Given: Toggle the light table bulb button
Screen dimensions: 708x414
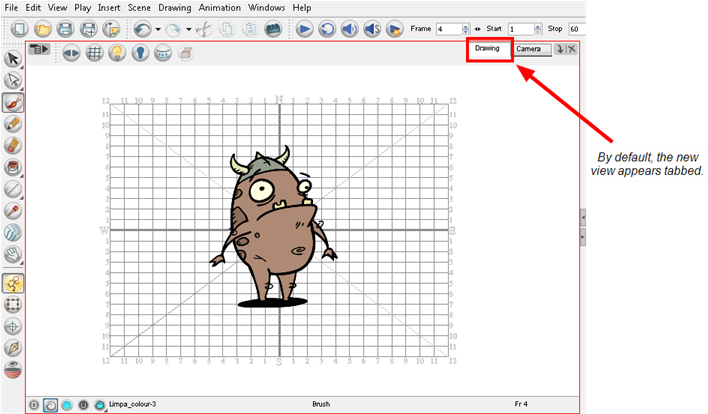Looking at the screenshot, I should [117, 53].
